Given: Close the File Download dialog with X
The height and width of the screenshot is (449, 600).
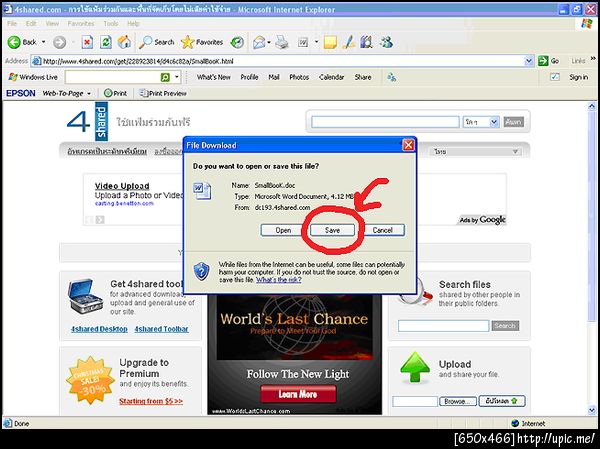Looking at the screenshot, I should pos(408,145).
